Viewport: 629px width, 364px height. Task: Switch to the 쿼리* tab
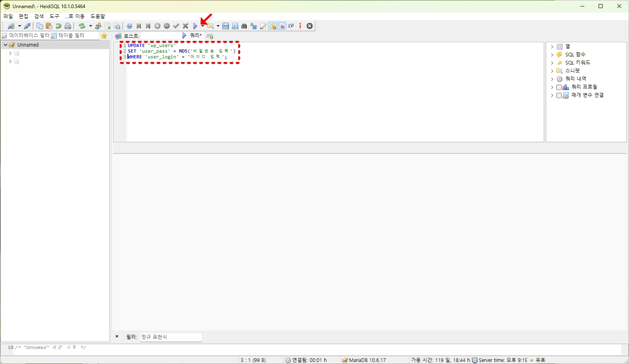tap(193, 36)
